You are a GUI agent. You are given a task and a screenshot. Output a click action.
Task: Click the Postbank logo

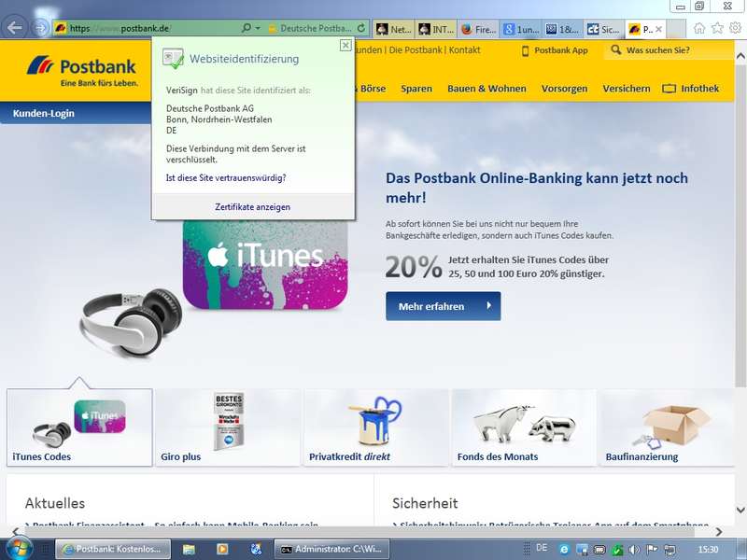pos(82,71)
